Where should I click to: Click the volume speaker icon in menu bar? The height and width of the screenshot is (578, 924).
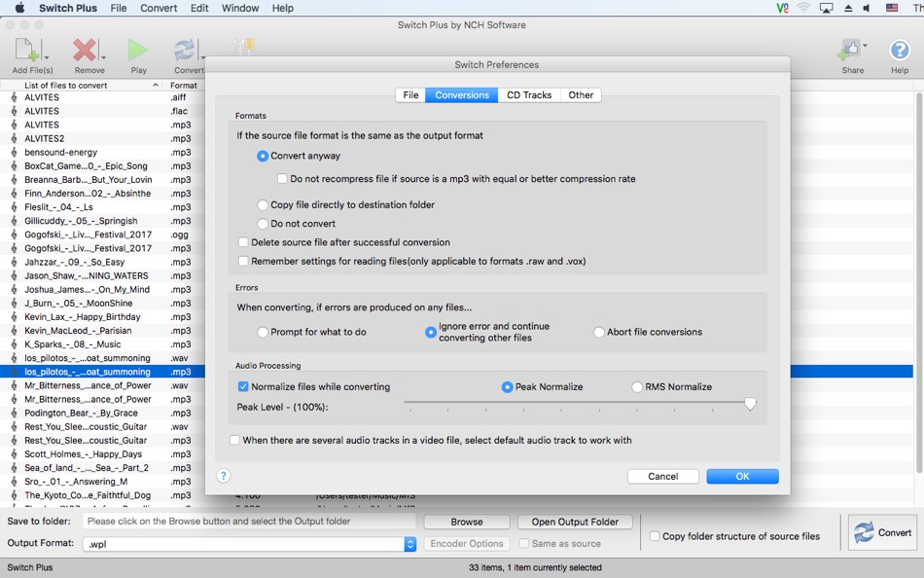[867, 8]
